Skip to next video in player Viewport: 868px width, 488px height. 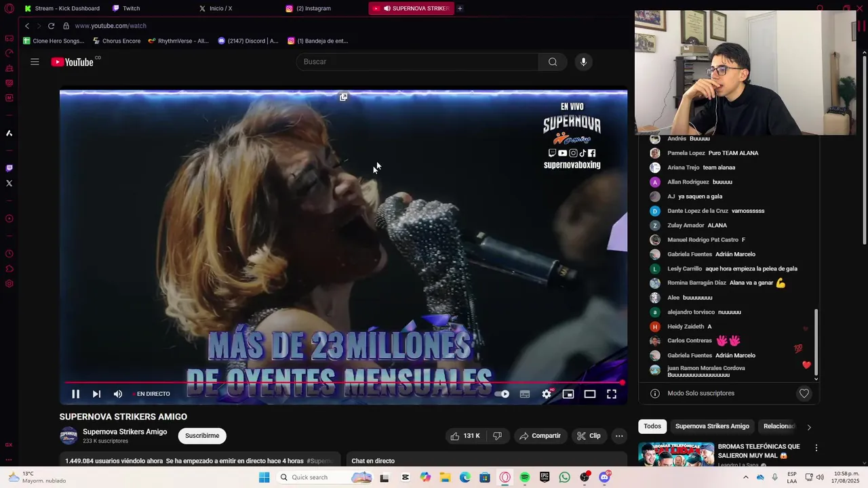(96, 394)
